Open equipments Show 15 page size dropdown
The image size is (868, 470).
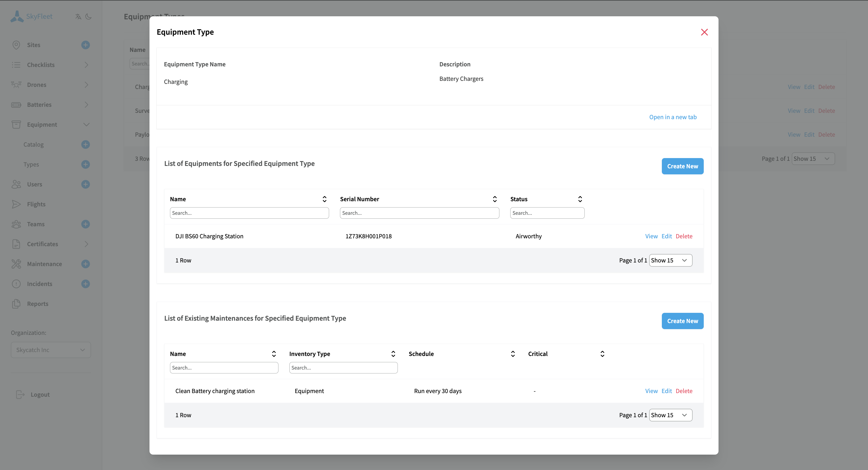671,260
